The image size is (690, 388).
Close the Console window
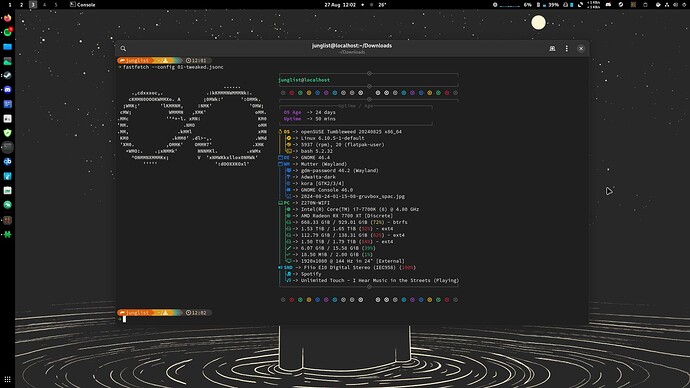(x=581, y=48)
